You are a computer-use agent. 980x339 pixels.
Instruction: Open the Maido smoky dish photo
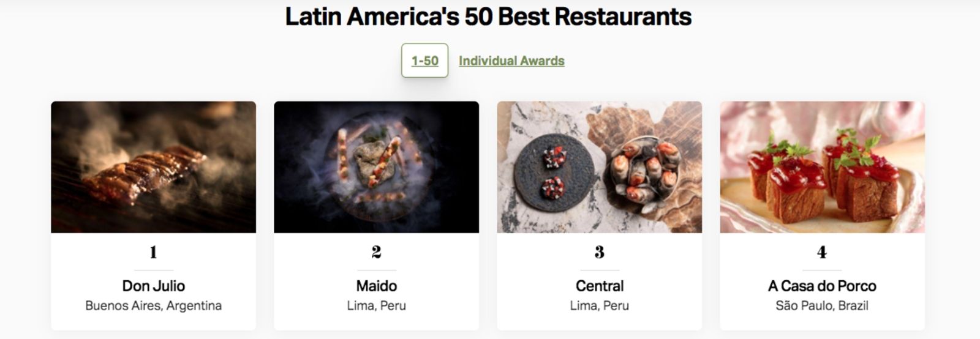tap(376, 167)
